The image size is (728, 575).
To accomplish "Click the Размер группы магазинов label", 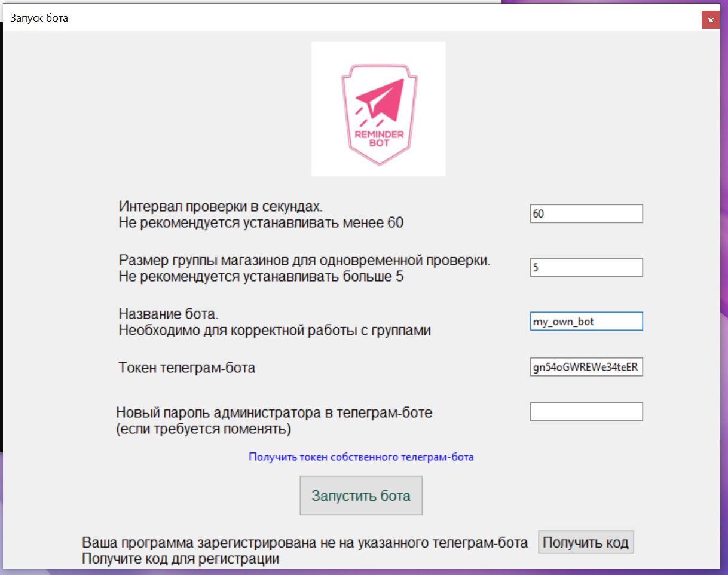I will point(304,261).
